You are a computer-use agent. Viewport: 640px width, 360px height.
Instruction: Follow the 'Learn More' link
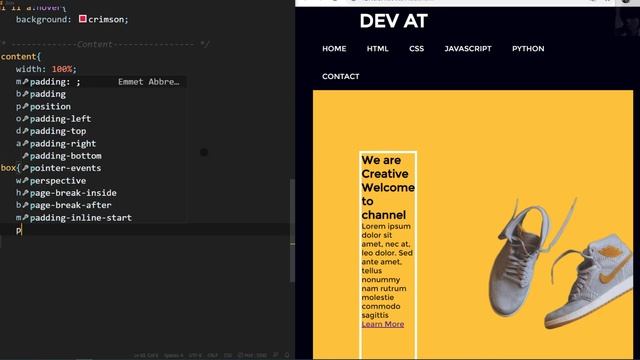(x=382, y=324)
